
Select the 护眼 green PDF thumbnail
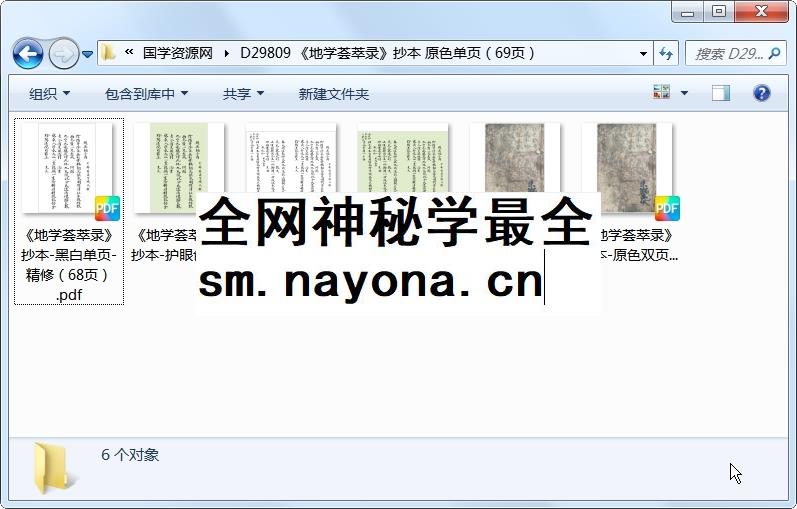pyautogui.click(x=179, y=168)
